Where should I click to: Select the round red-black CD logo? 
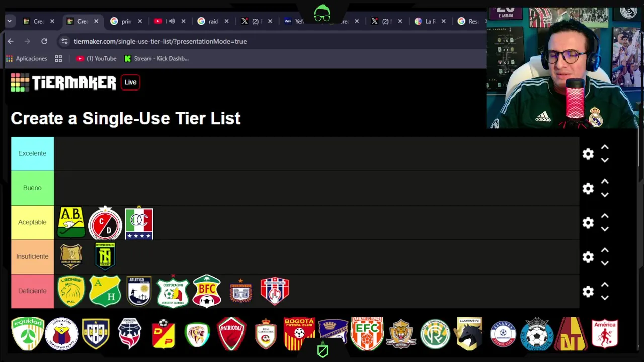click(105, 223)
